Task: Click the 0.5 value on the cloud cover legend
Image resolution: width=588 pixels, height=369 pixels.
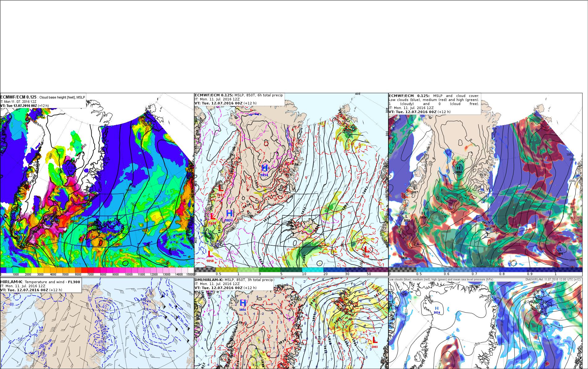Action: (x=419, y=274)
